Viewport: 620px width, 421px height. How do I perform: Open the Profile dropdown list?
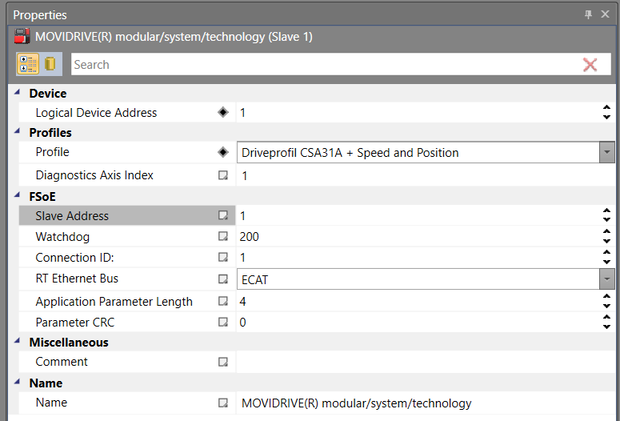(606, 153)
